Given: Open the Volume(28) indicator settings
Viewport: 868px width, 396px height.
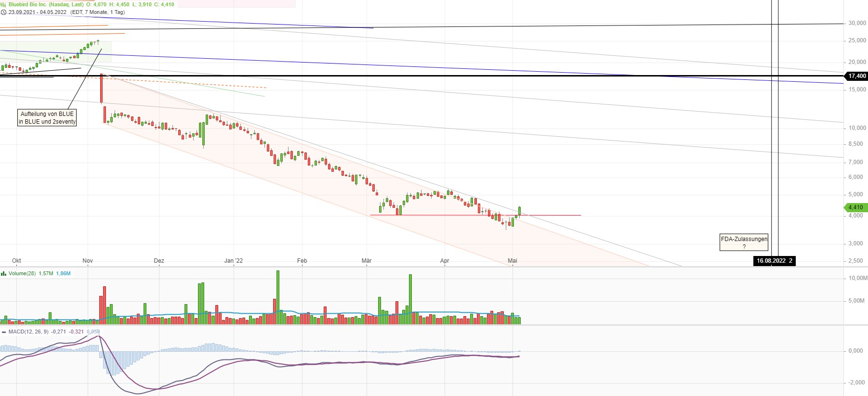Looking at the screenshot, I should 22,274.
